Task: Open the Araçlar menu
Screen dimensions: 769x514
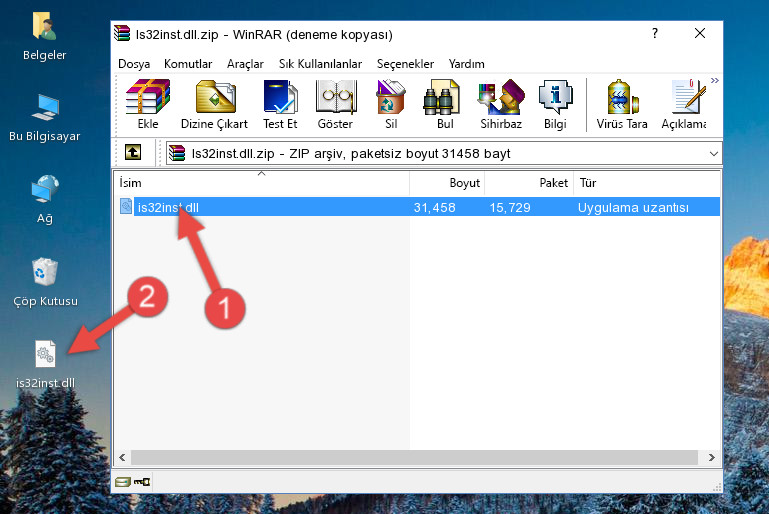Action: pyautogui.click(x=245, y=64)
